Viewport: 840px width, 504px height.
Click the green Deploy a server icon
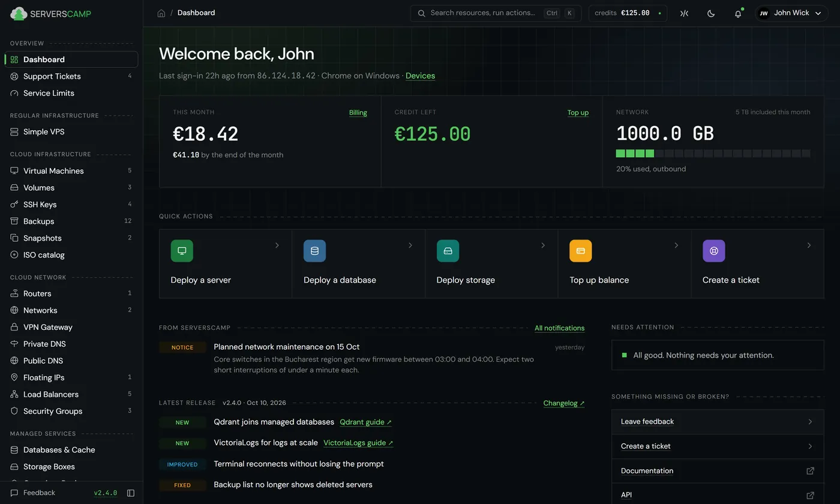coord(182,251)
